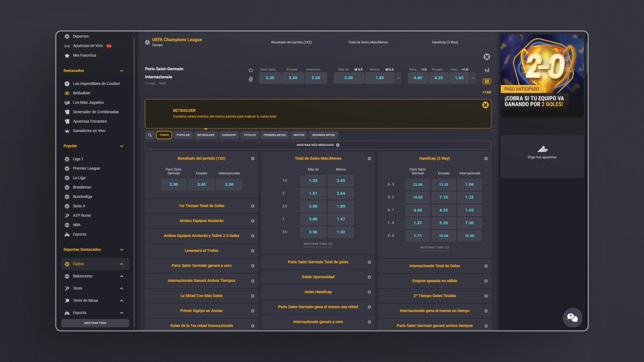The height and width of the screenshot is (362, 644).
Task: Switch to the POPULAR tab
Action: (x=183, y=135)
